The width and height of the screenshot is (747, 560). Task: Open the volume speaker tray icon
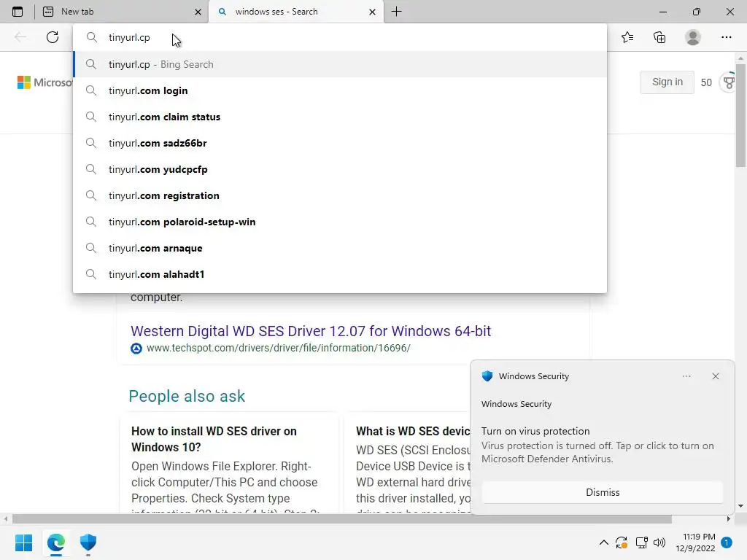click(659, 542)
